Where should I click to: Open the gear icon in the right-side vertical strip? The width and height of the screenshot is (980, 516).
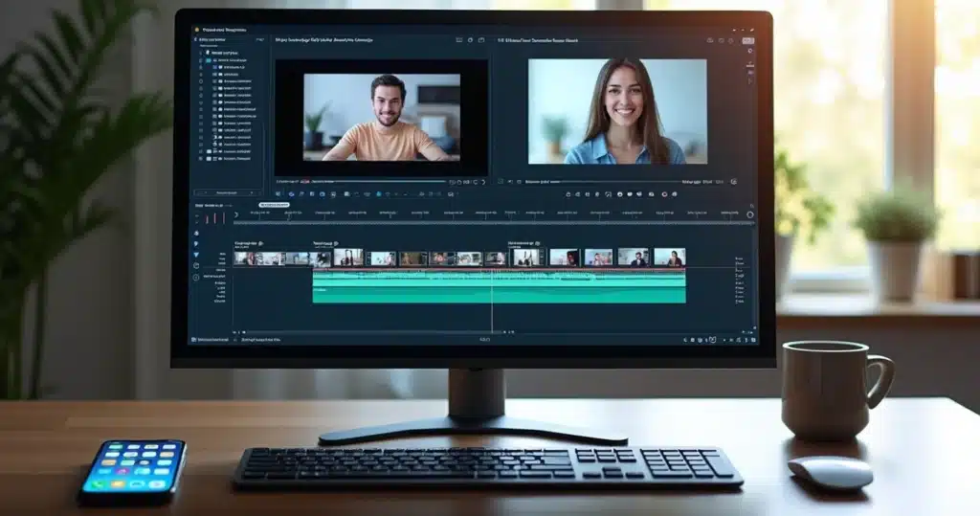coord(750,52)
